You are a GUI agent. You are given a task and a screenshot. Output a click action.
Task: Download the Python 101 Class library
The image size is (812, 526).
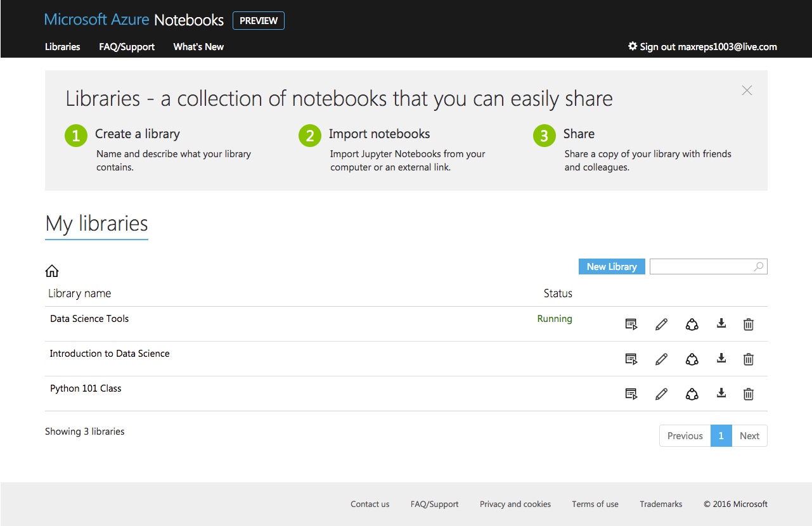tap(721, 394)
